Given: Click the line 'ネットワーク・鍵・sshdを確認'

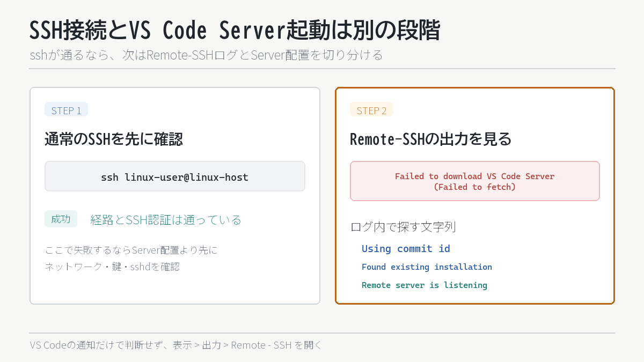Looking at the screenshot, I should (x=112, y=266).
